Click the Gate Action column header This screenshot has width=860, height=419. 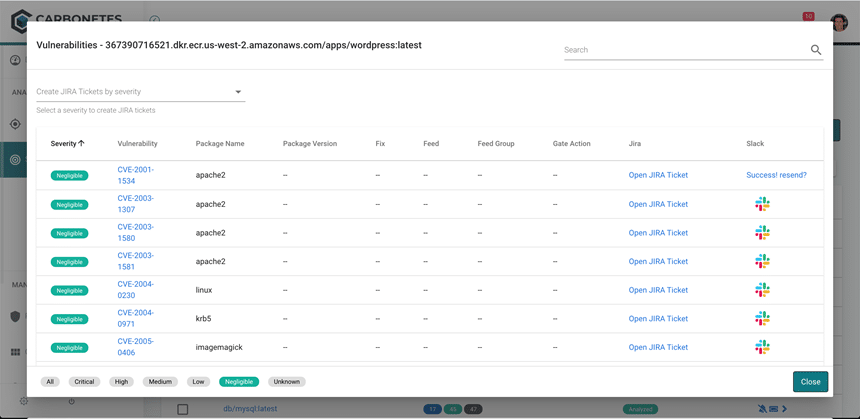(572, 144)
